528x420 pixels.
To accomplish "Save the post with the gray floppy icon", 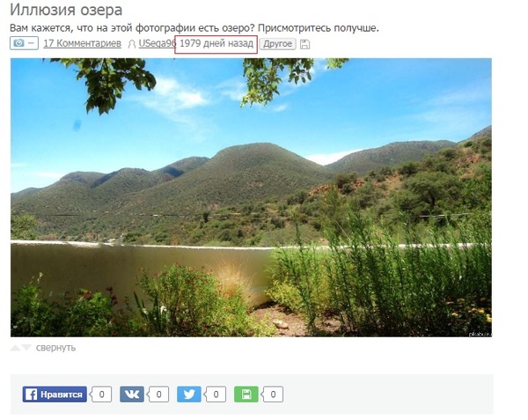I will tap(304, 44).
